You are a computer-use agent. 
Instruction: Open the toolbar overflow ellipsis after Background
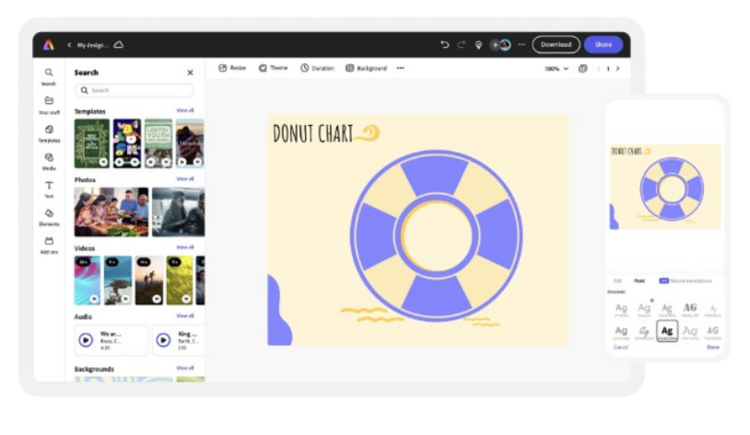[x=400, y=68]
